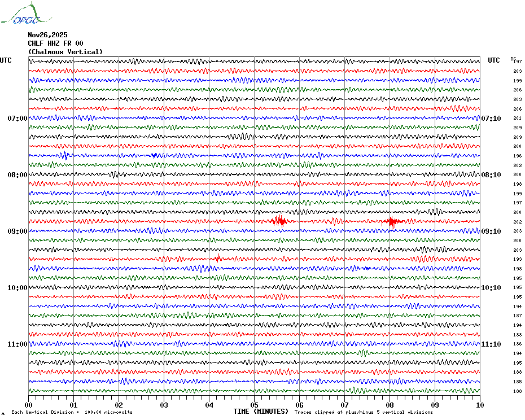Click minute tick label 03
Viewport: 525px width, 420px height.
(164, 405)
